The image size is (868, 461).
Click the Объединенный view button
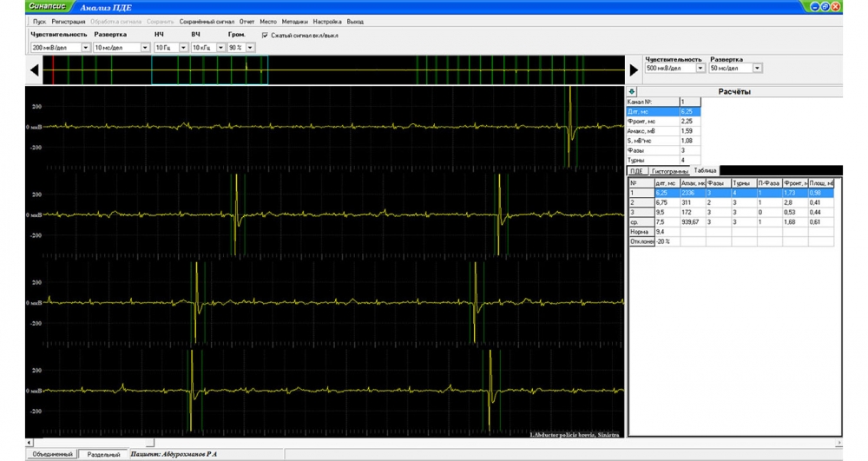(51, 454)
